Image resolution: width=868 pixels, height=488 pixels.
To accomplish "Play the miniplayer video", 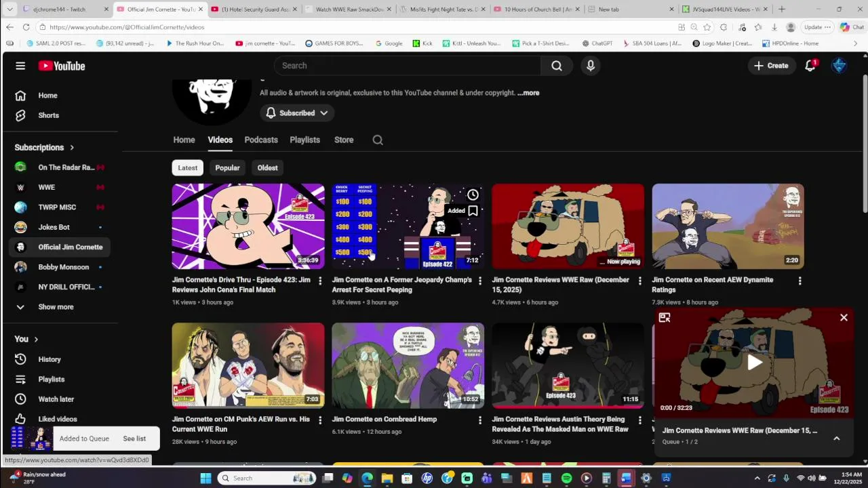I will tap(755, 362).
